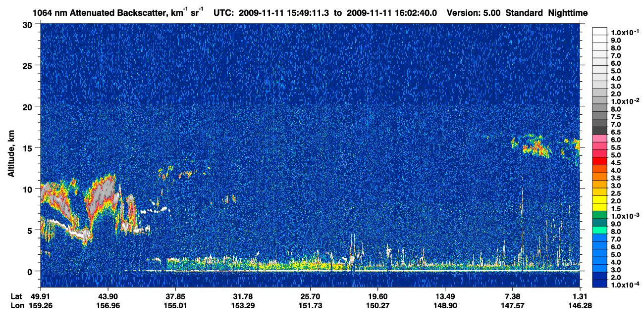This screenshot has width=644, height=330.
Task: Click the longitude value '159.26'
Action: pos(40,305)
